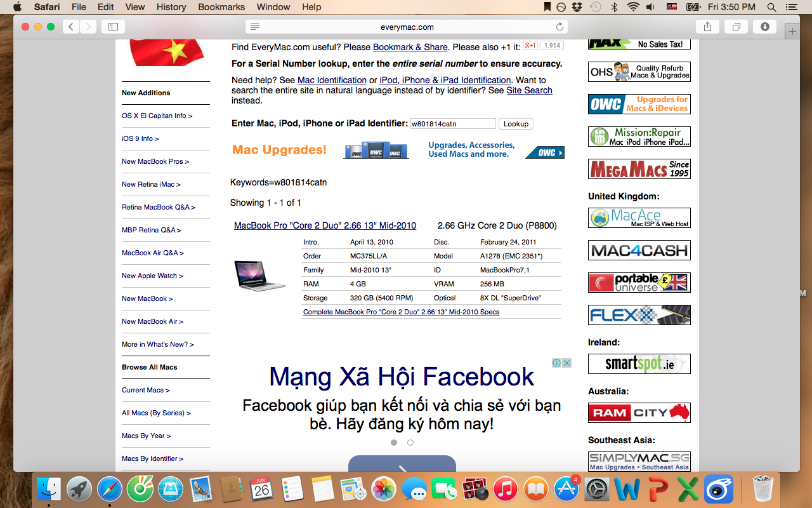Click the everymac.com address bar
This screenshot has height=508, width=812.
point(407,27)
